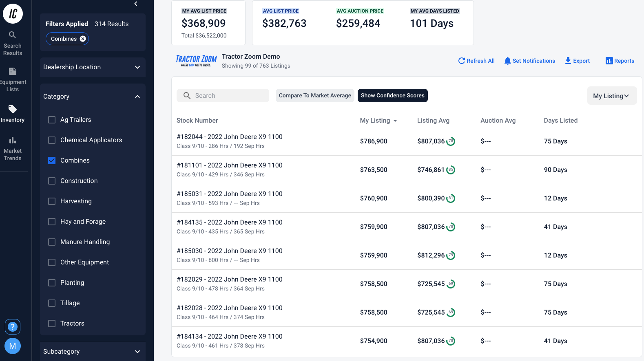Click the Reports chart icon
Image resolution: width=644 pixels, height=361 pixels.
pyautogui.click(x=609, y=61)
